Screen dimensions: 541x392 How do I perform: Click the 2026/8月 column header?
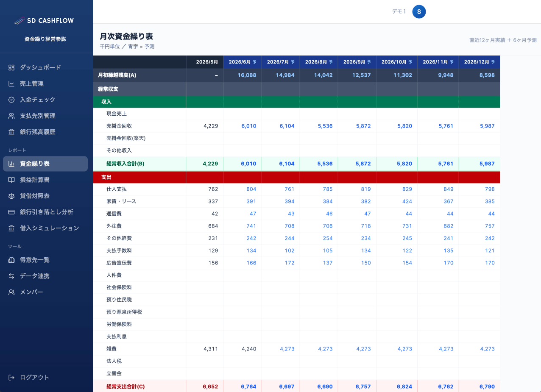pos(319,62)
